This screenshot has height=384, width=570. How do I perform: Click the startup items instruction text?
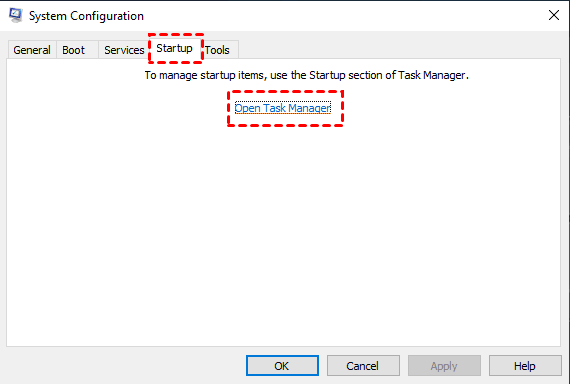[307, 75]
